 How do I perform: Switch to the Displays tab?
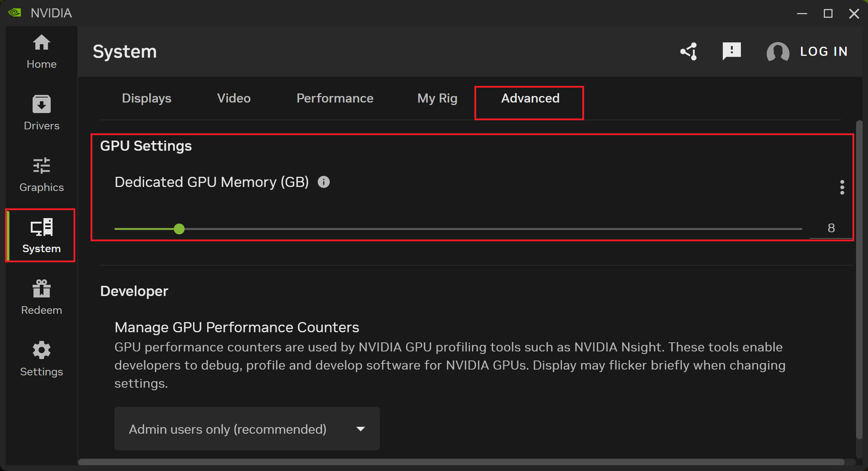tap(146, 98)
